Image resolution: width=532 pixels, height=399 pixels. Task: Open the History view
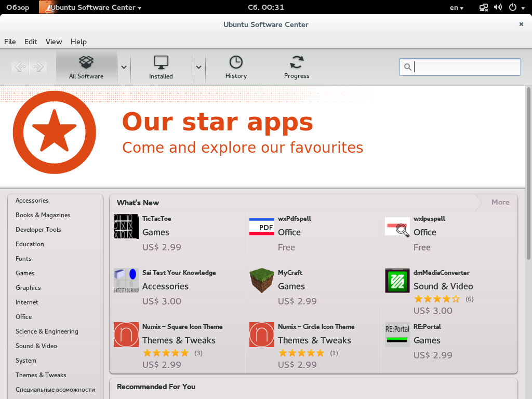tap(236, 67)
